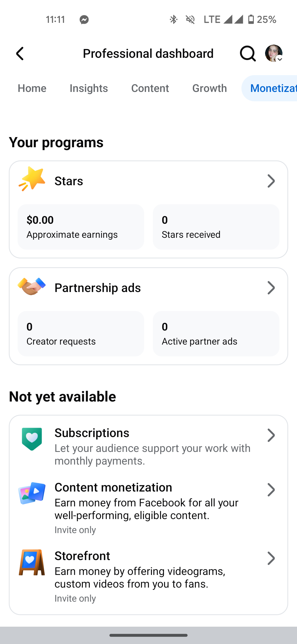Open Storefront details chevron

pyautogui.click(x=271, y=558)
